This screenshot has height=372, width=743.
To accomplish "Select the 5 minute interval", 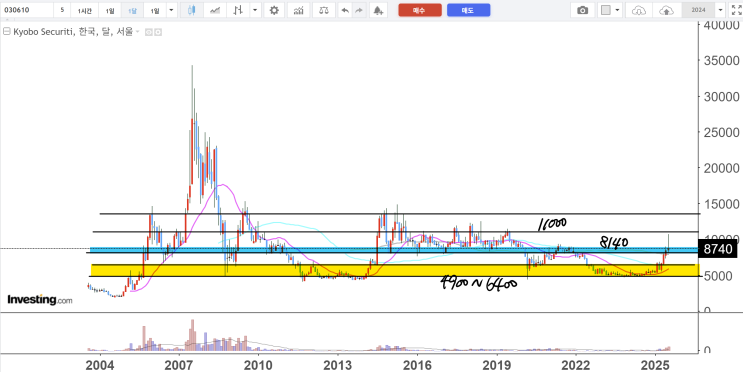I will [62, 10].
